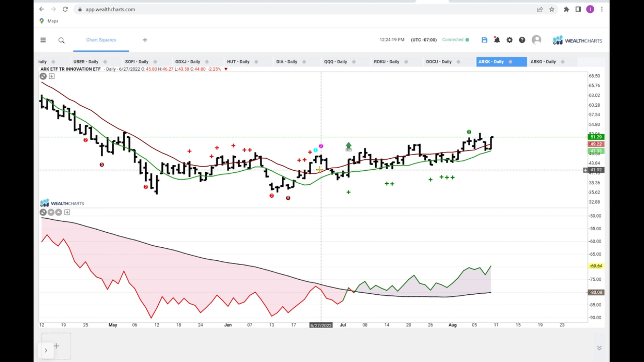Add a new workspace tab beside Chart Squares

click(145, 40)
